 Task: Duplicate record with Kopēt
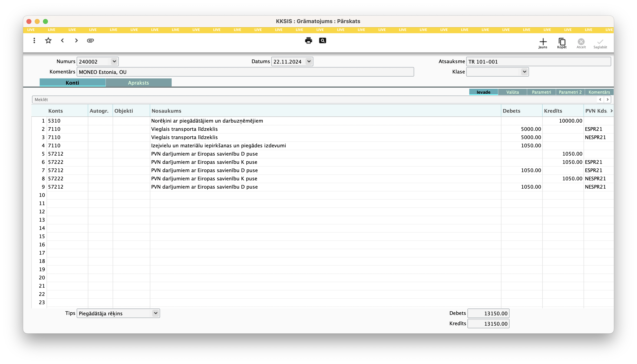point(562,43)
